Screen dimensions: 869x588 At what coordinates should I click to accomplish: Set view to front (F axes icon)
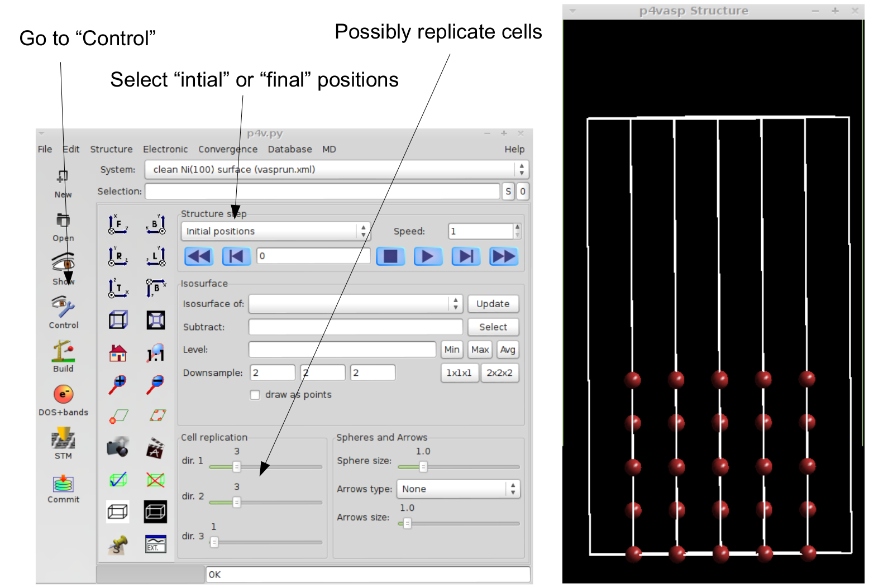pyautogui.click(x=118, y=224)
